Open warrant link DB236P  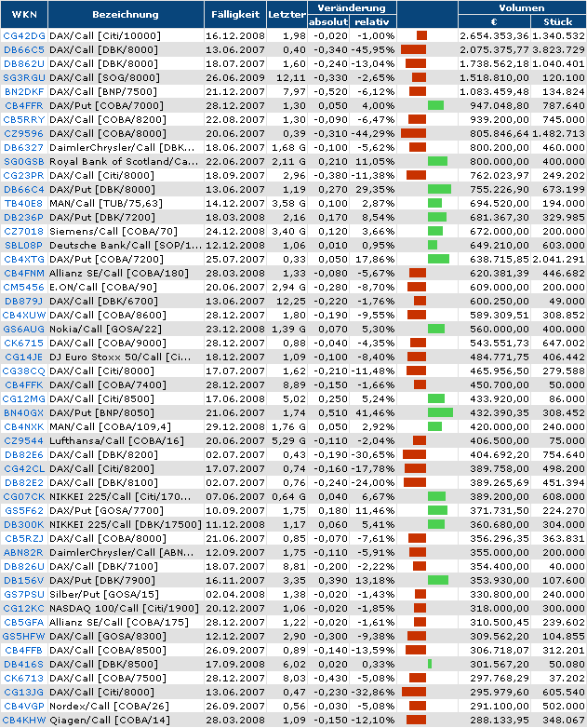[x=24, y=217]
